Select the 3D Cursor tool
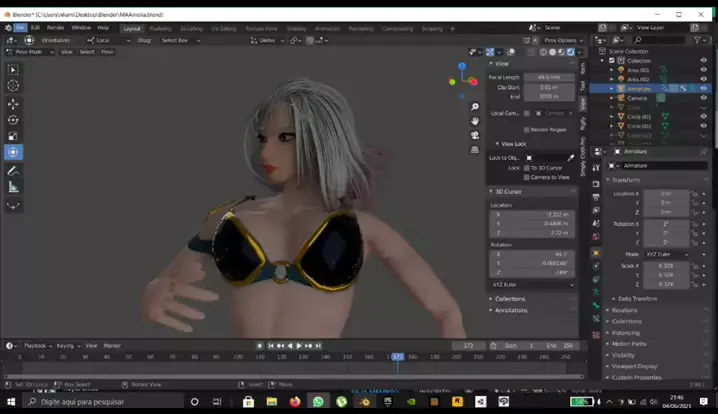This screenshot has width=718, height=414. click(13, 86)
